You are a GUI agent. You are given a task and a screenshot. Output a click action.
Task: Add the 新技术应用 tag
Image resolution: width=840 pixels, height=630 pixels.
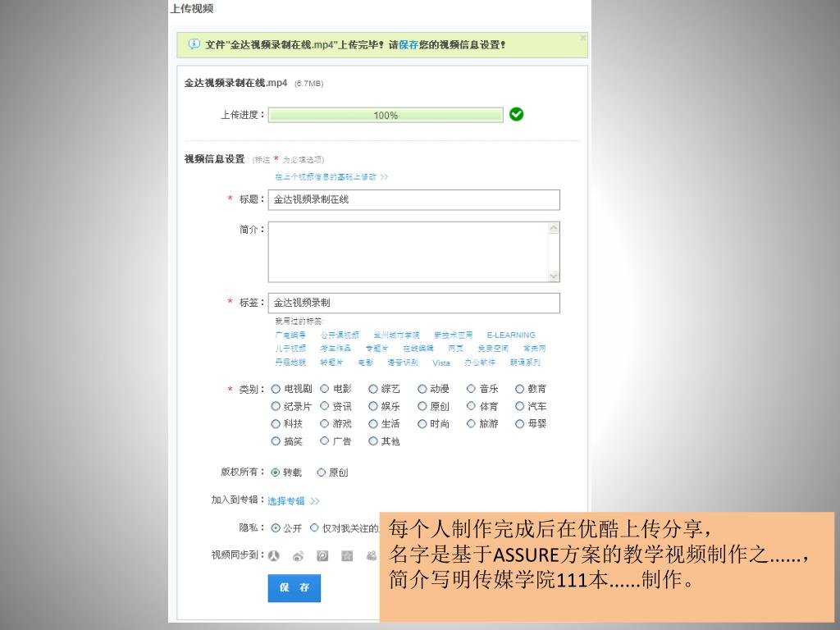coord(453,336)
